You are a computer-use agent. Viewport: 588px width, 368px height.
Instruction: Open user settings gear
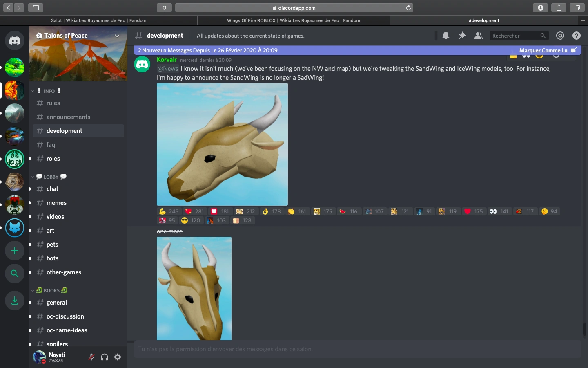pos(118,357)
